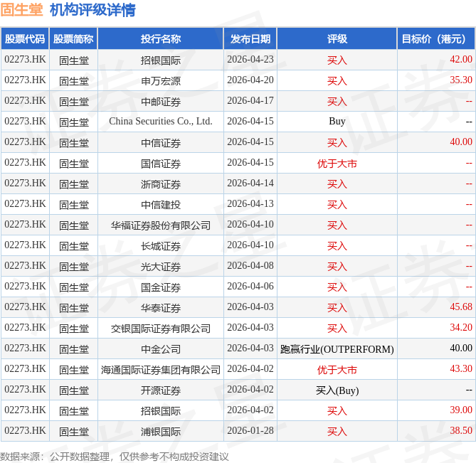Click 海通国际证券集团有限公司 cell
This screenshot has width=476, height=463.
pyautogui.click(x=161, y=370)
